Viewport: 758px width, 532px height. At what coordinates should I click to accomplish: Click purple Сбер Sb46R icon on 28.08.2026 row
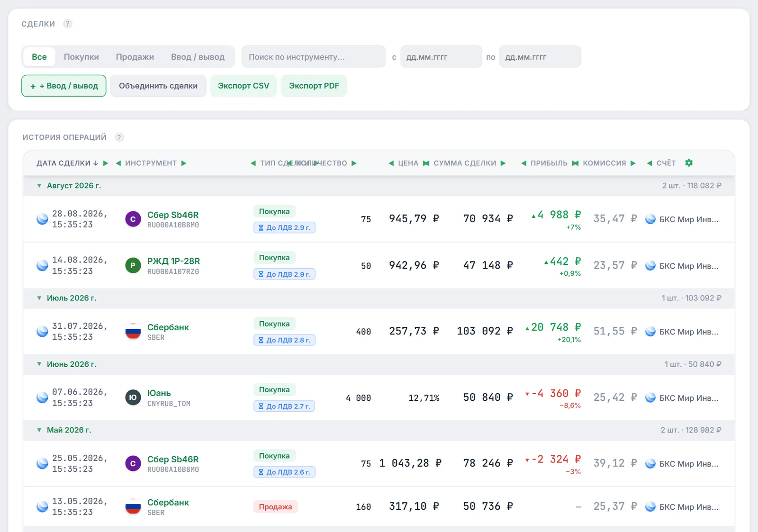(x=133, y=219)
